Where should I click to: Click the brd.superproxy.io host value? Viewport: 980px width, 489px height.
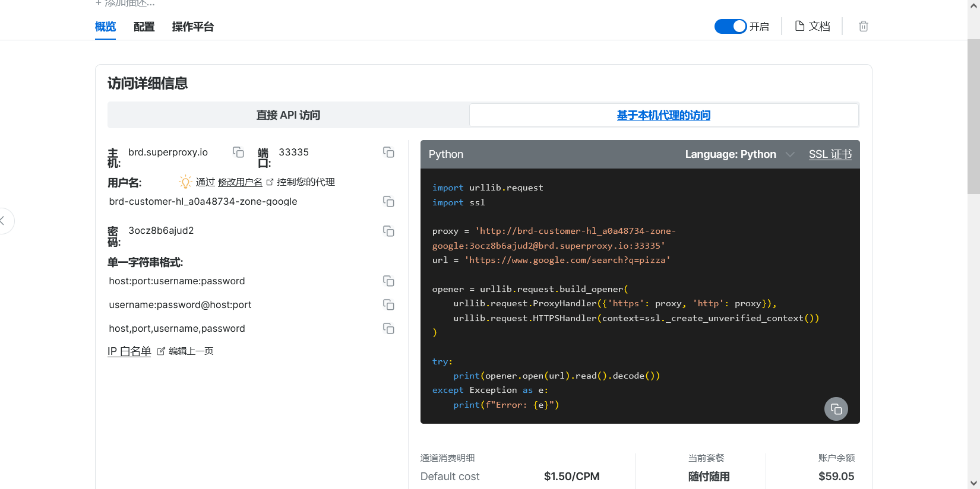click(168, 153)
